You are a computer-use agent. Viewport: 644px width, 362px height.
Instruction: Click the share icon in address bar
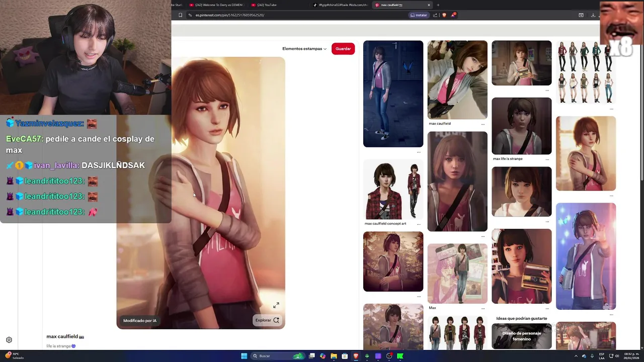[x=435, y=15]
